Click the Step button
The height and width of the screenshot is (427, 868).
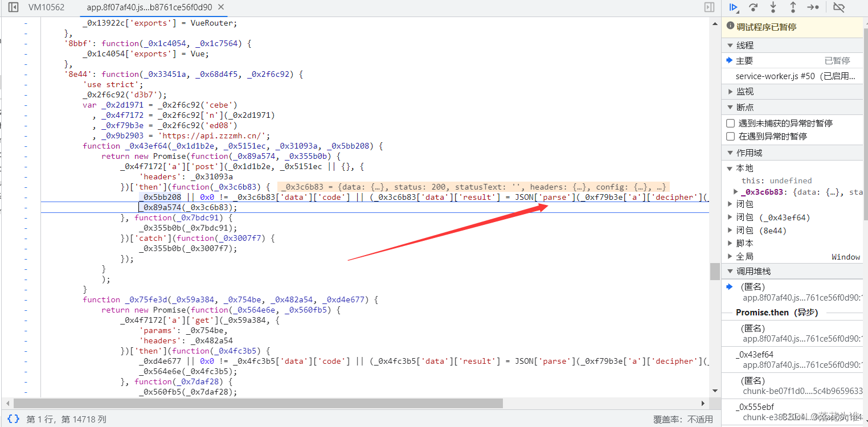point(813,7)
